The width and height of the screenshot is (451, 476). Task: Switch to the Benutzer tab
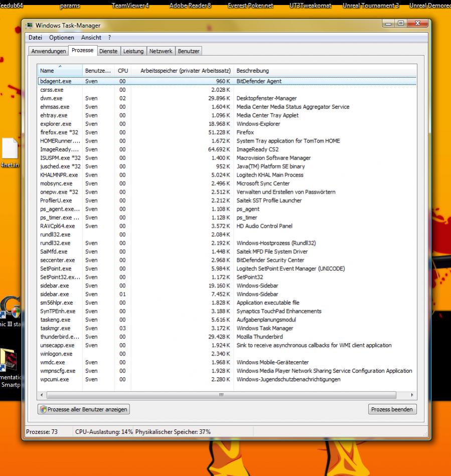189,51
